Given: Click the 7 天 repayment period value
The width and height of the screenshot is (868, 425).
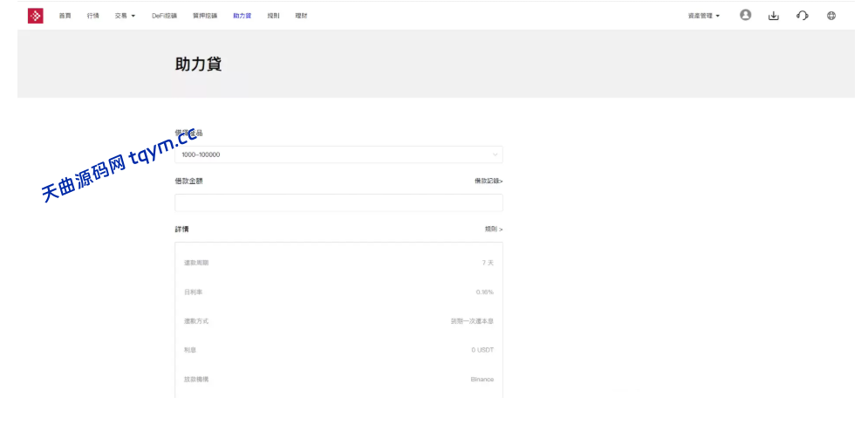Looking at the screenshot, I should point(488,263).
